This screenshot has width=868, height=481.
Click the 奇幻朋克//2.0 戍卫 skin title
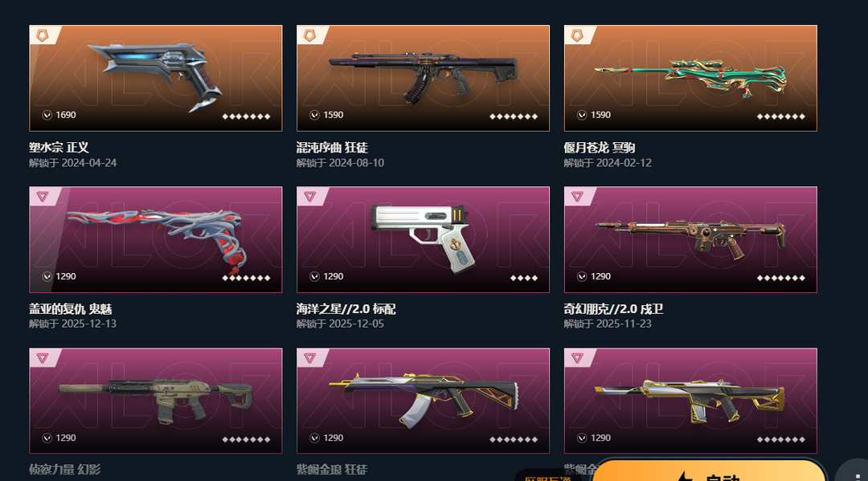613,309
